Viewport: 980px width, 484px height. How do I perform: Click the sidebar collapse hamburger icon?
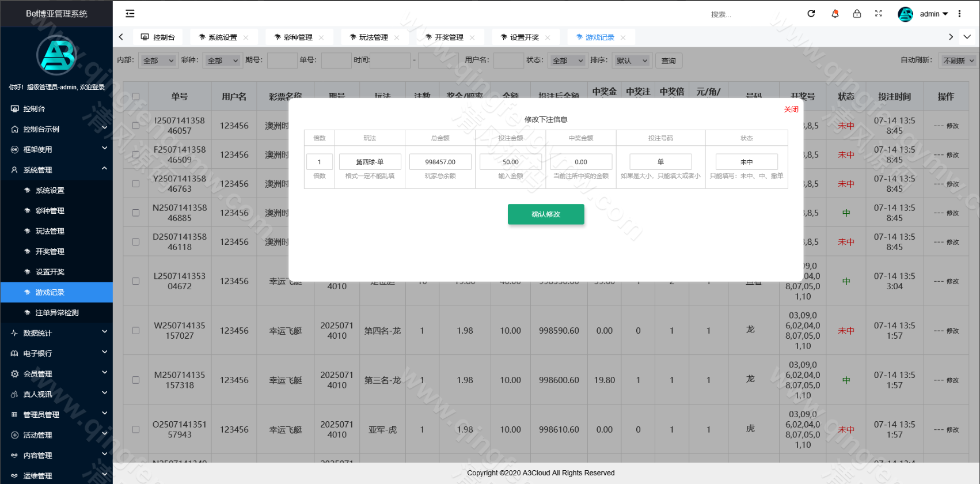tap(130, 13)
